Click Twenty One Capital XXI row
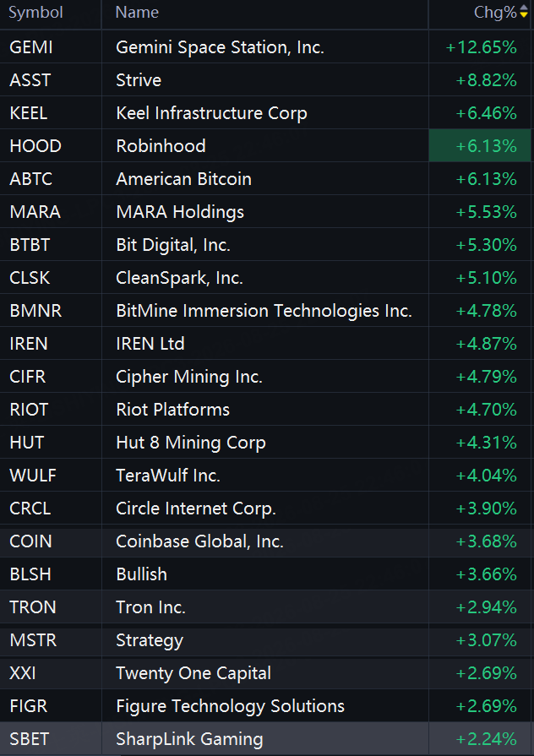Screen dimensions: 534x756 point(265,673)
